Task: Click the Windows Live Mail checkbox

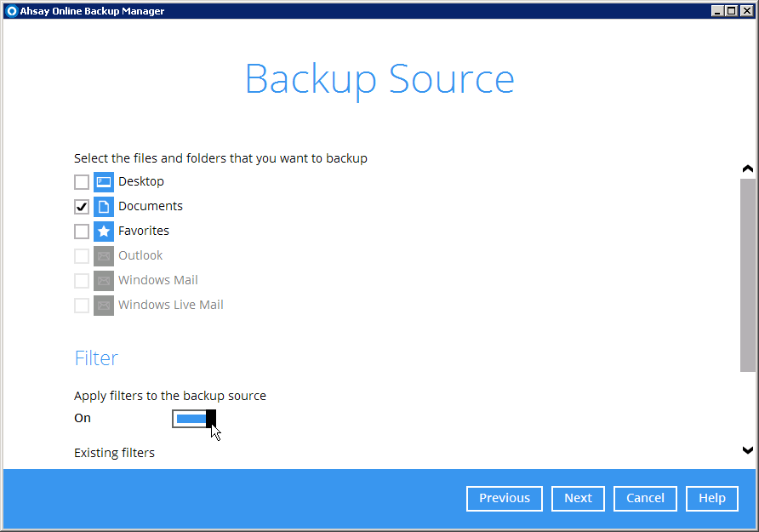Action: pos(82,306)
